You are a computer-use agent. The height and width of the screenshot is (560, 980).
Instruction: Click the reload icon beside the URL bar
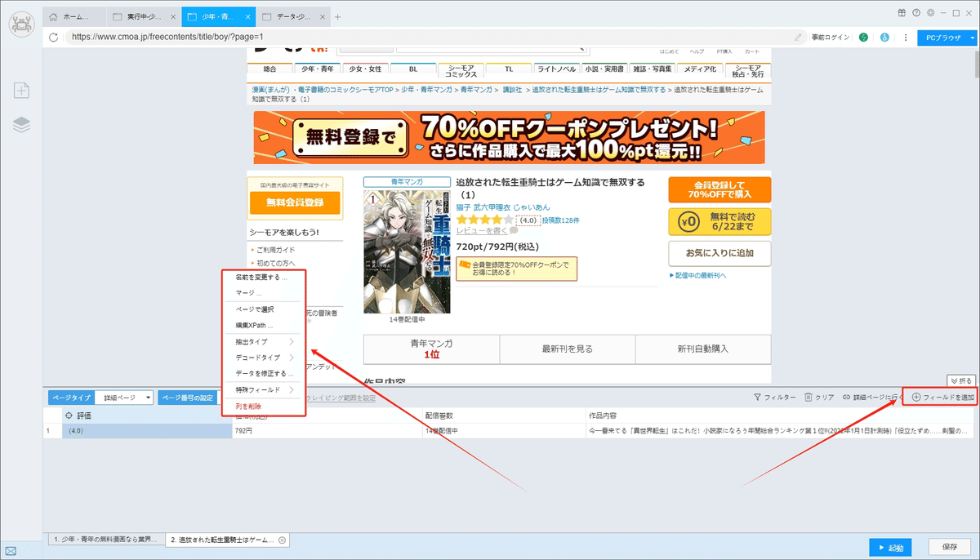54,37
